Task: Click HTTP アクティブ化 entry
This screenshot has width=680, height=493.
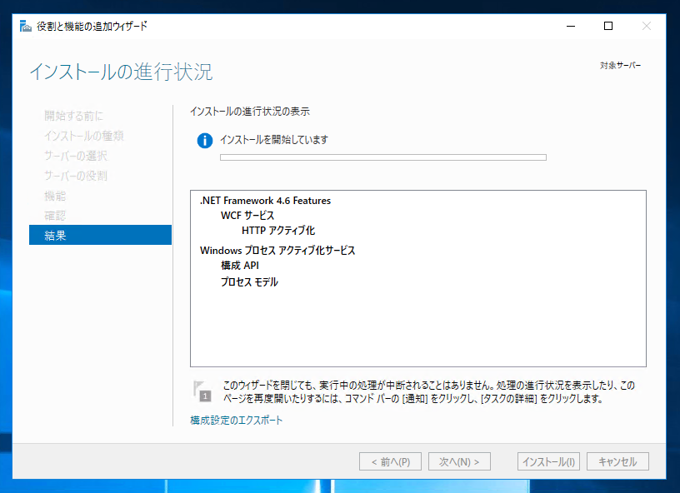Action: pos(278,230)
